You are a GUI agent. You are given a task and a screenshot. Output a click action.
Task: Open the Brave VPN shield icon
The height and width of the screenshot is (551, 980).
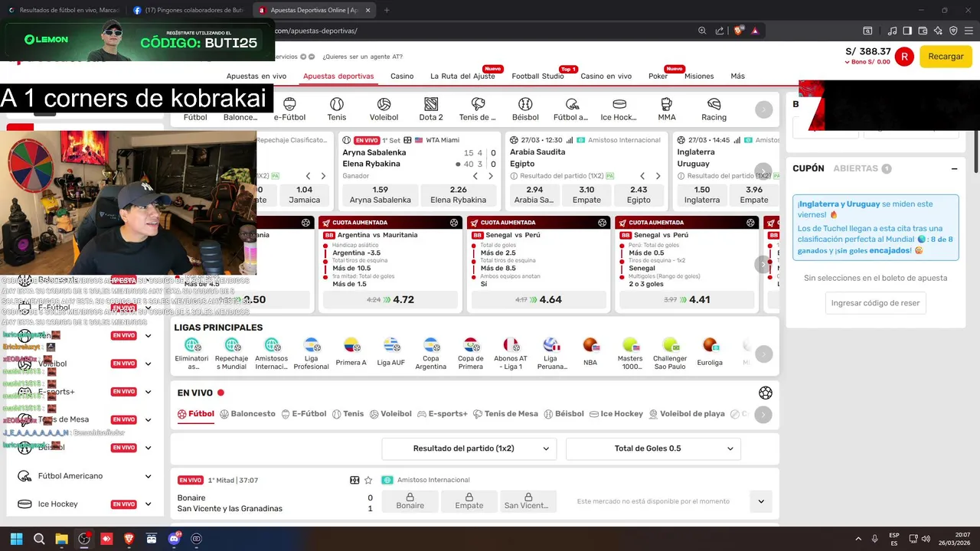953,31
